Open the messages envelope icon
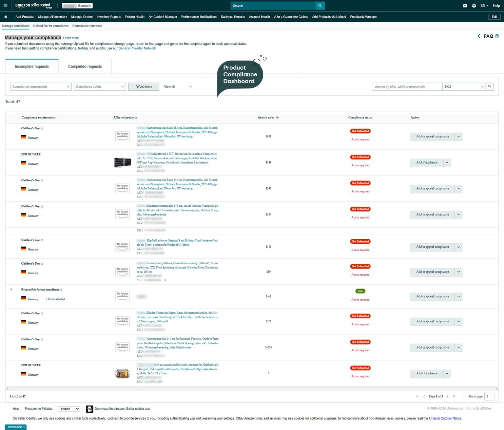Viewport: 504px width, 430px height. coord(465,6)
